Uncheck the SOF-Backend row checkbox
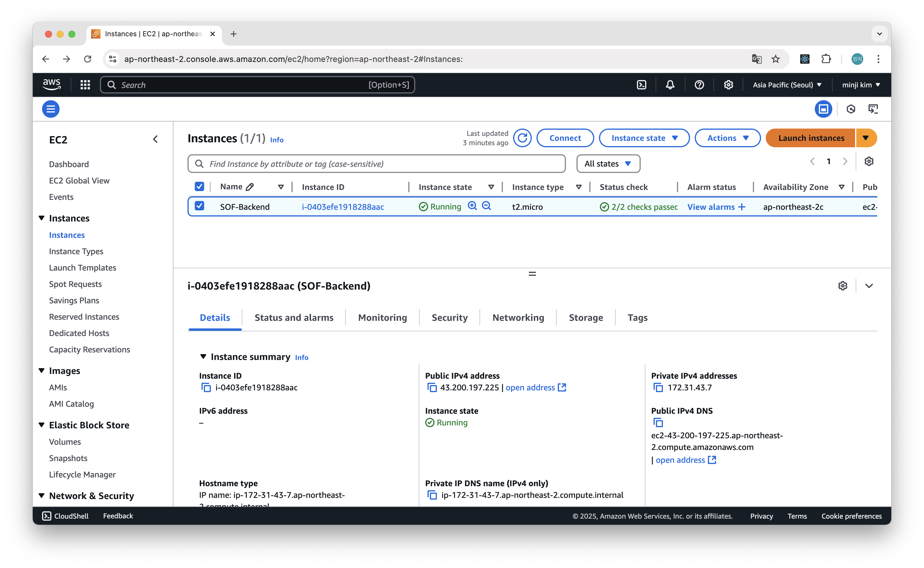The image size is (924, 568). click(199, 206)
